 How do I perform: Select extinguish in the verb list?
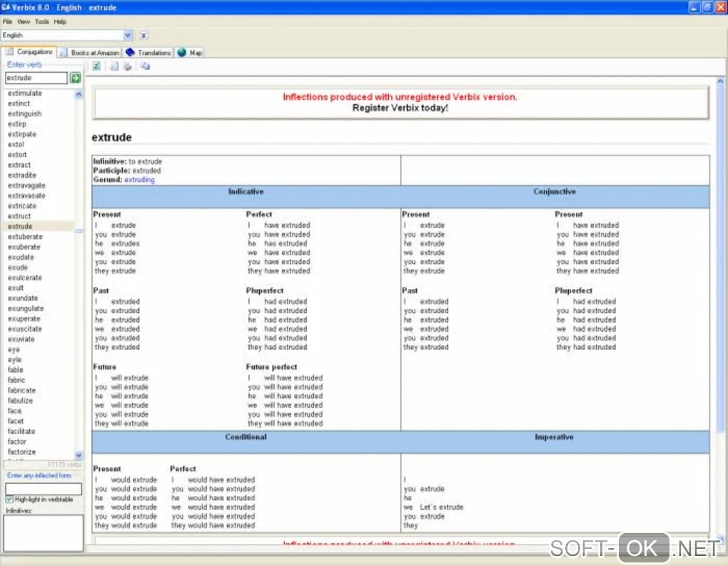coord(24,113)
